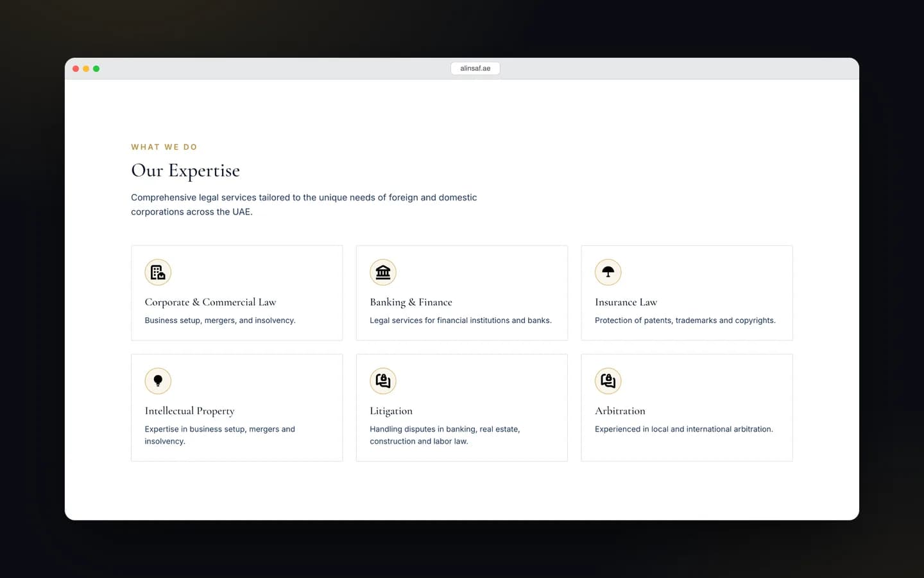Click the Litigation card description text
The height and width of the screenshot is (578, 924).
445,435
